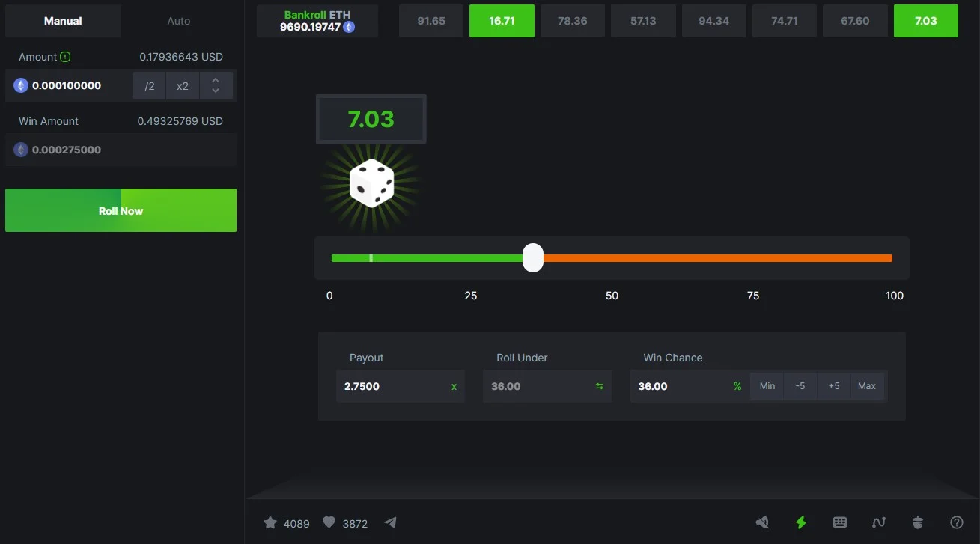Toggle the green lightning turbo mode
Viewport: 980px width, 544px height.
801,522
